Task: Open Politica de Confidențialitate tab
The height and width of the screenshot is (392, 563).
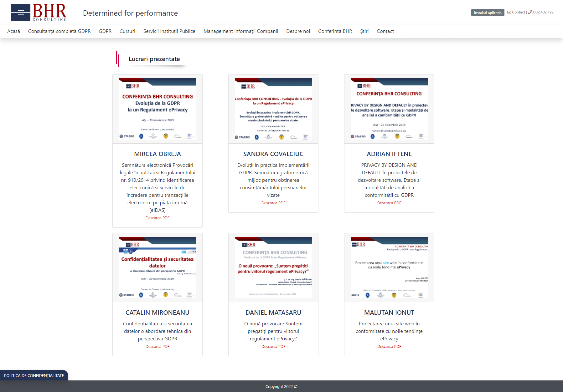Action: [x=34, y=375]
